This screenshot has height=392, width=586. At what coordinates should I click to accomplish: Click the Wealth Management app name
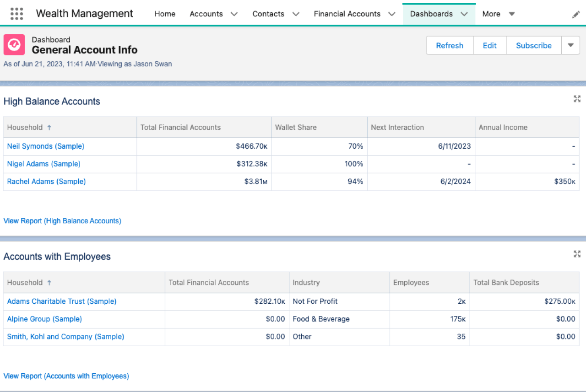click(85, 14)
